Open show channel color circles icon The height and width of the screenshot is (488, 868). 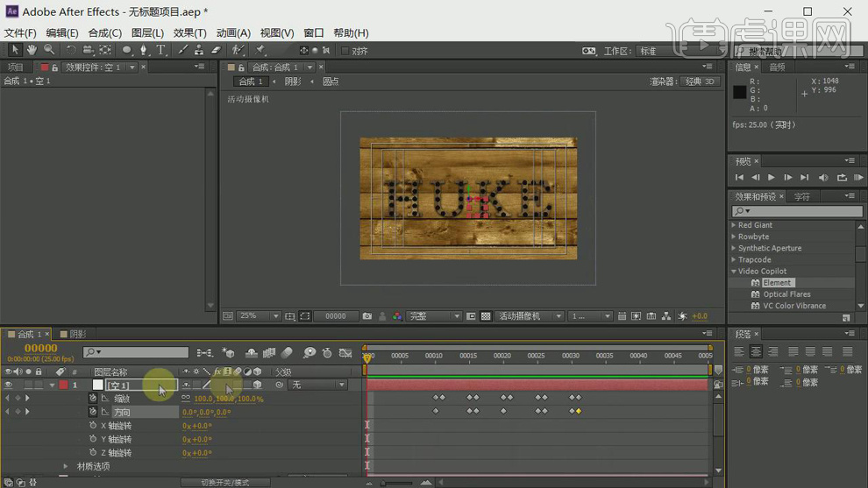click(397, 316)
